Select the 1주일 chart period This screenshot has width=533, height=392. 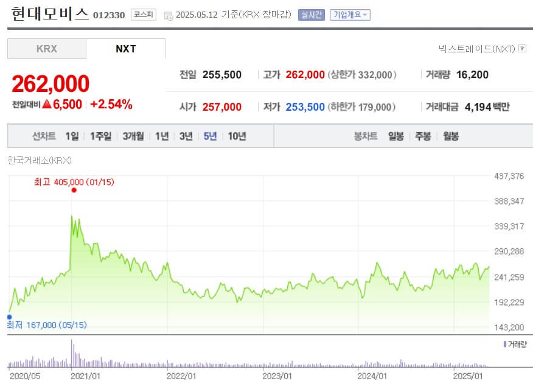coord(100,136)
